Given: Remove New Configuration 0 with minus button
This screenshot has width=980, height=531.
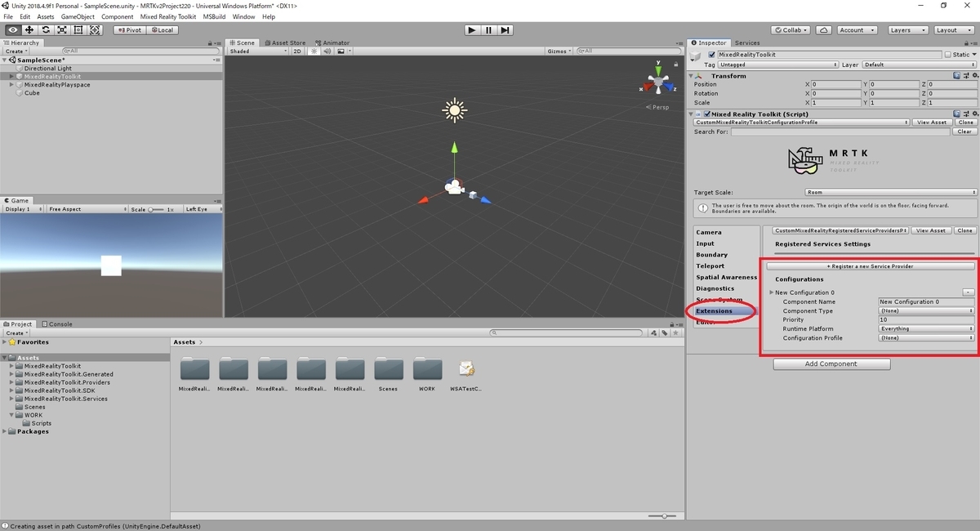Looking at the screenshot, I should (969, 292).
